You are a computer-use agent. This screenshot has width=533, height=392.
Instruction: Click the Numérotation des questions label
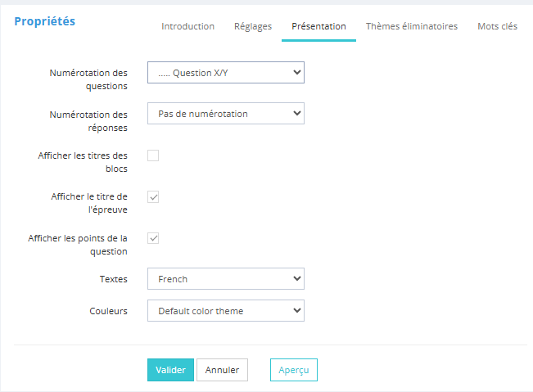[x=89, y=79]
